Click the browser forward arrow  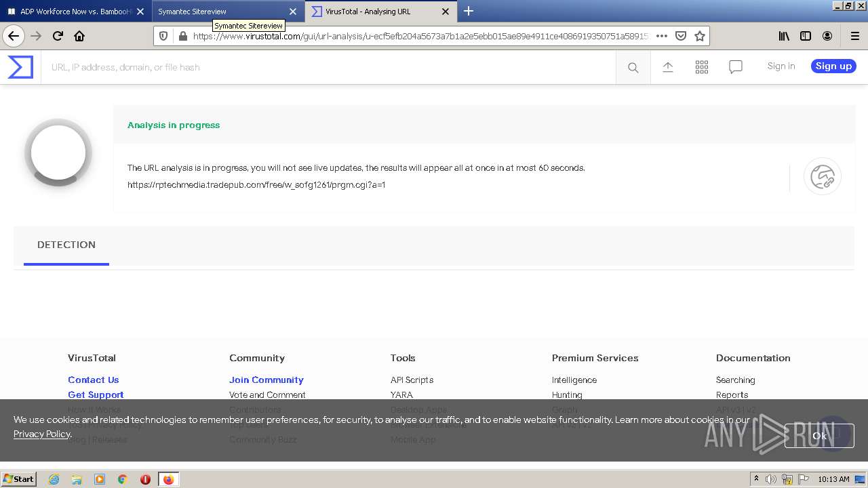pos(36,36)
